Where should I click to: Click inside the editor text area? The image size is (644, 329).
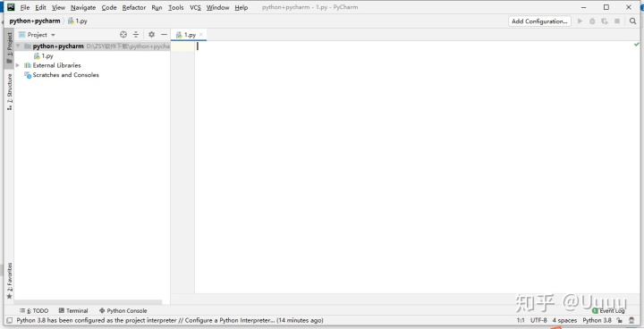point(414,166)
